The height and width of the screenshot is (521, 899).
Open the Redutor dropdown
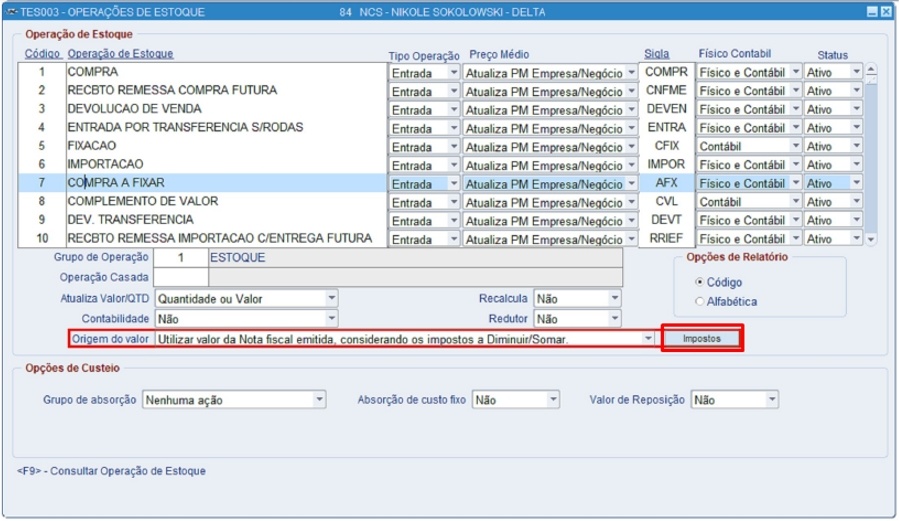point(615,318)
